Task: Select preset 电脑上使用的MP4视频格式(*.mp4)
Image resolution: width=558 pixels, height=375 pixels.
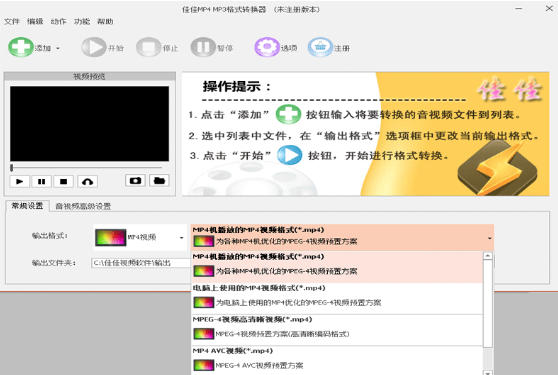Action: click(x=337, y=298)
